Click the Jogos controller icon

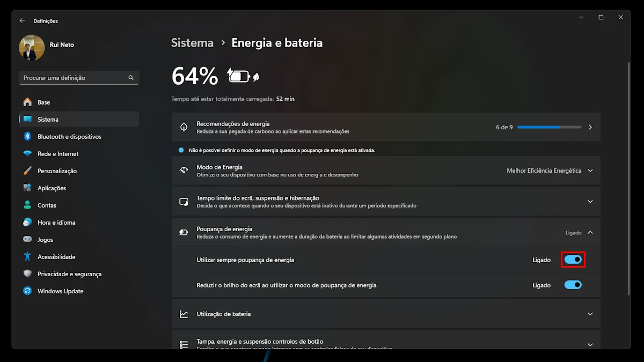pyautogui.click(x=27, y=240)
